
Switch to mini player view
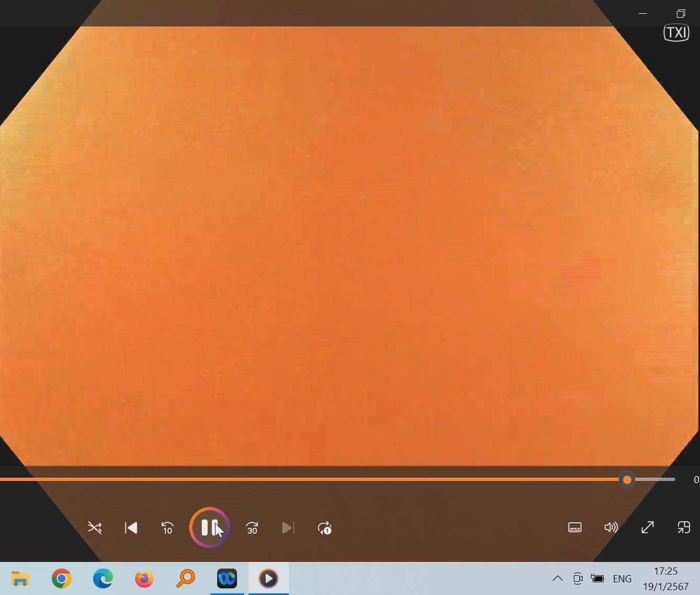click(x=683, y=527)
